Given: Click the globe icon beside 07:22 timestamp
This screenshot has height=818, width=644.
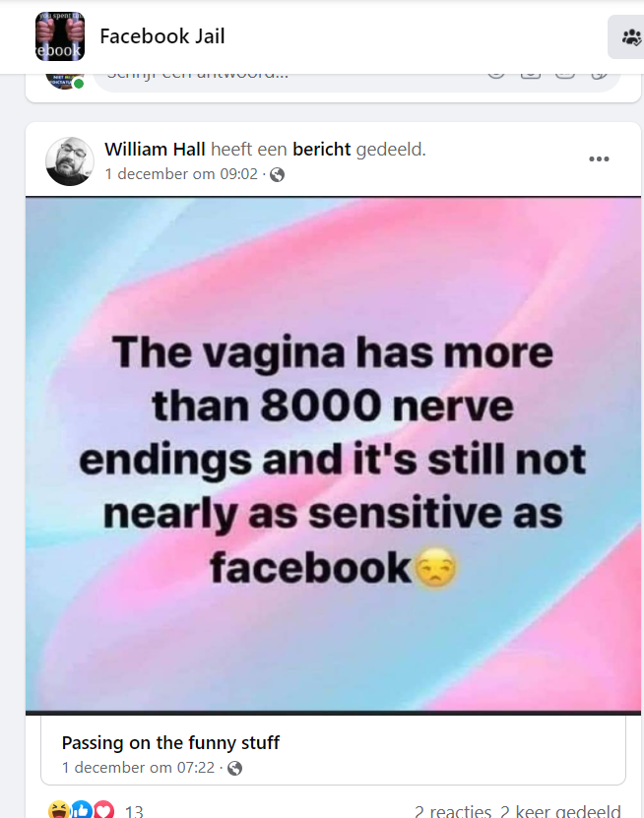Looking at the screenshot, I should pos(234,768).
